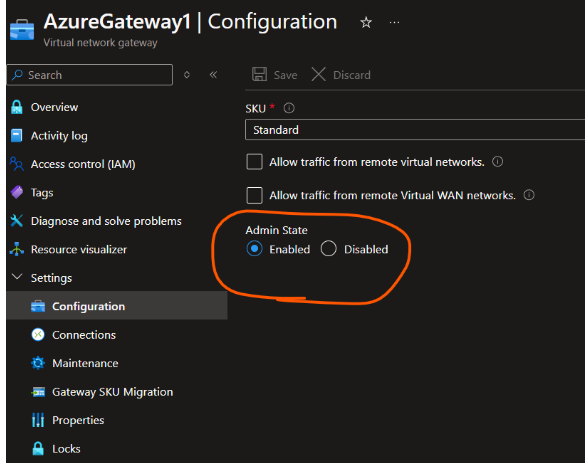
Task: Click the Properties bars icon
Action: pyautogui.click(x=38, y=420)
